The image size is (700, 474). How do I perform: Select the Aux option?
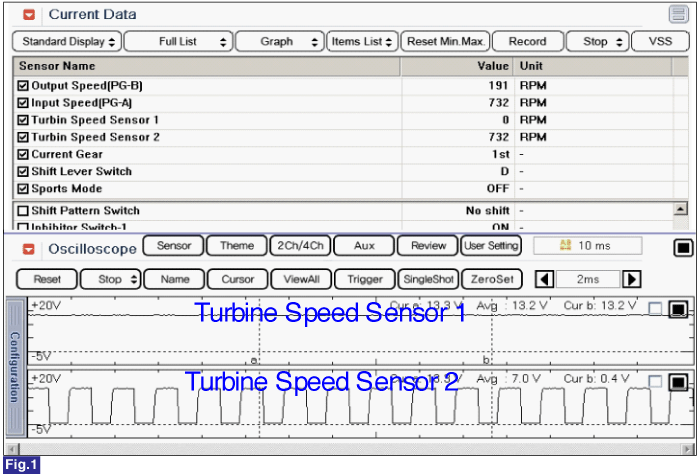tap(364, 245)
